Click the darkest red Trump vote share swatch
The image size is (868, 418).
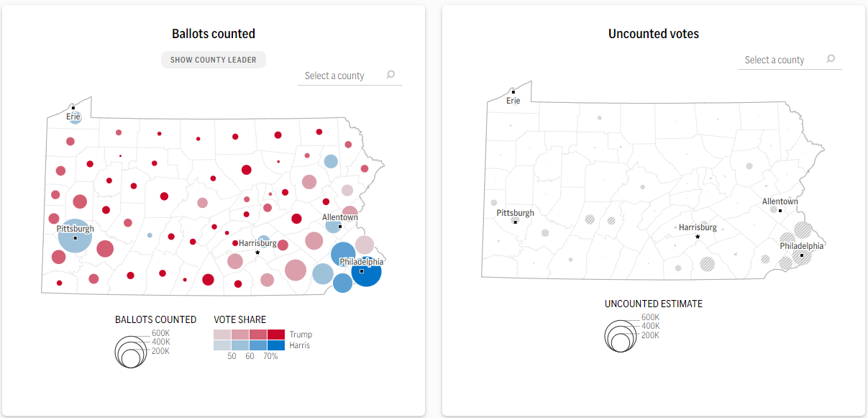tap(276, 335)
